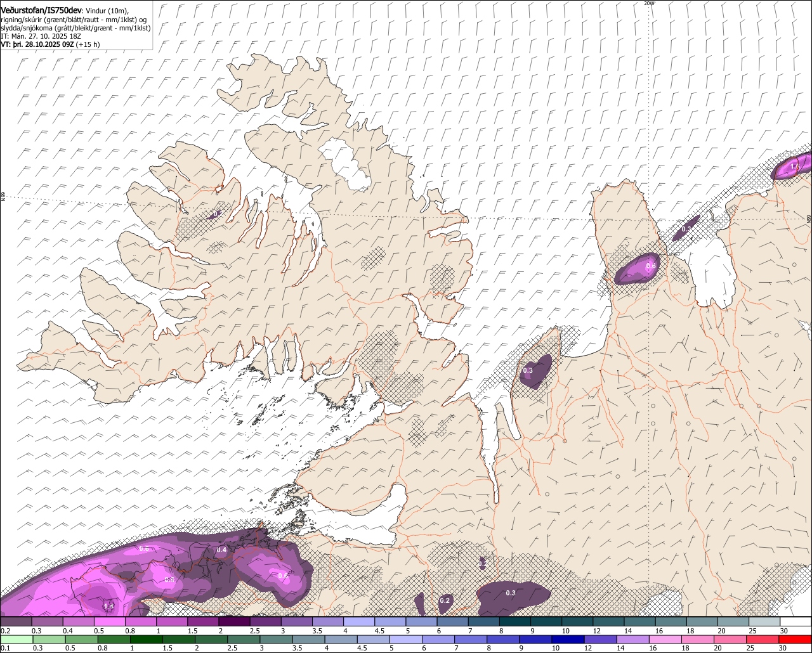This screenshot has height=653, width=812.
Task: Pick the bright pink 0.5 swatch, purple legend row
Action: [x=109, y=622]
